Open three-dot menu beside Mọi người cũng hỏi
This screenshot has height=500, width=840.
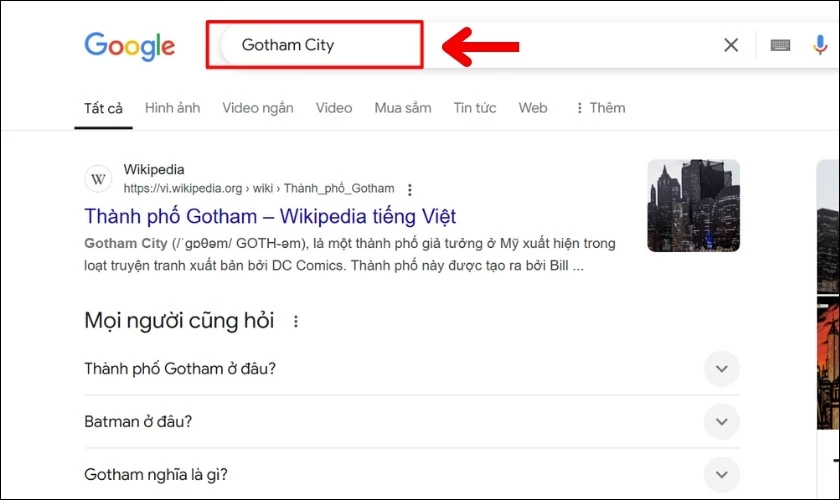296,321
